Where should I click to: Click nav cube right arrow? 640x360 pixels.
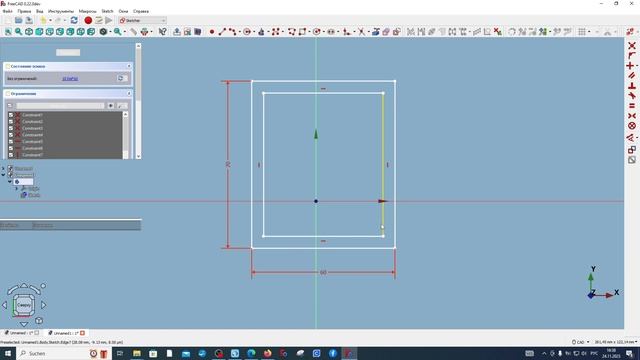click(x=44, y=305)
